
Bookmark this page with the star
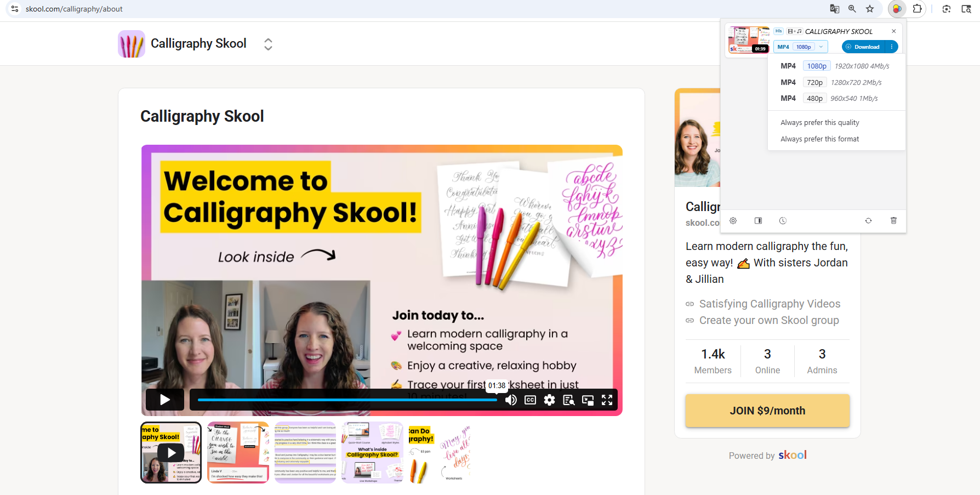(870, 9)
